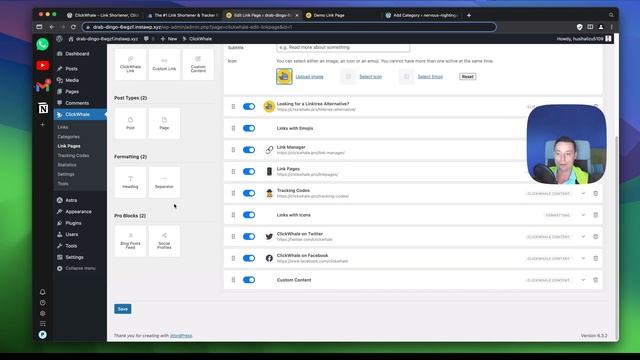Go back using browser back arrow

click(52, 27)
